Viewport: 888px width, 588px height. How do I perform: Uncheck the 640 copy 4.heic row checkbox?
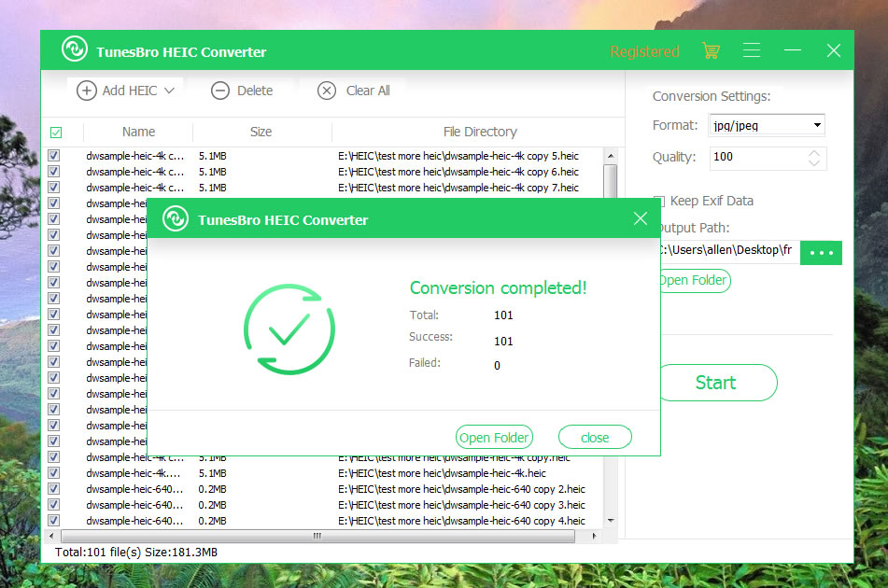coord(54,521)
